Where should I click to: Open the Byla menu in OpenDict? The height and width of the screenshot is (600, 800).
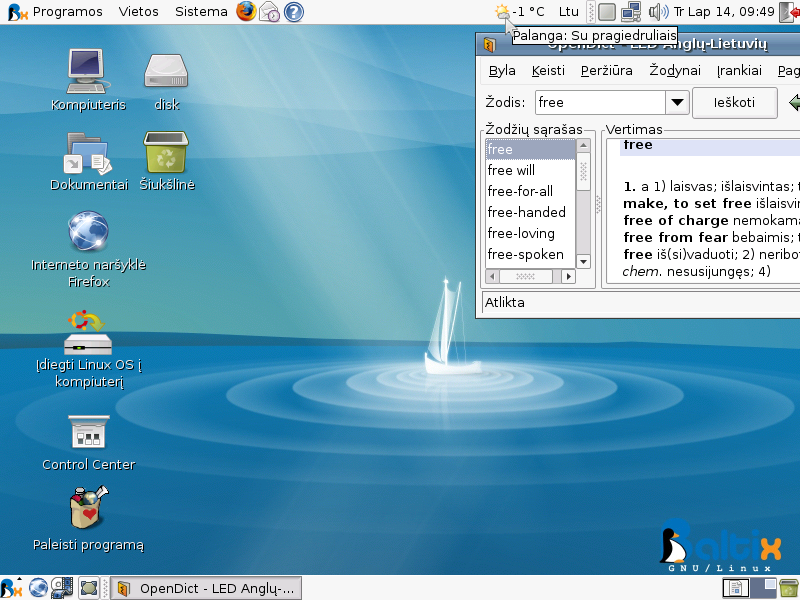click(x=502, y=71)
